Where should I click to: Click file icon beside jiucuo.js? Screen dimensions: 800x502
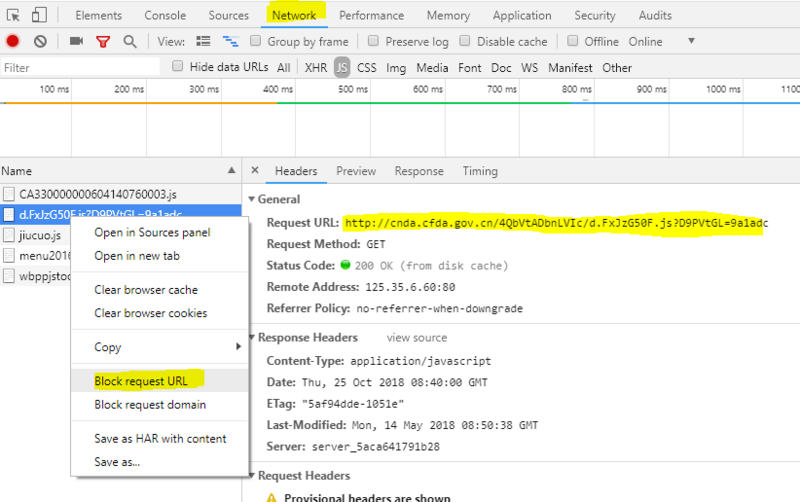[9, 235]
